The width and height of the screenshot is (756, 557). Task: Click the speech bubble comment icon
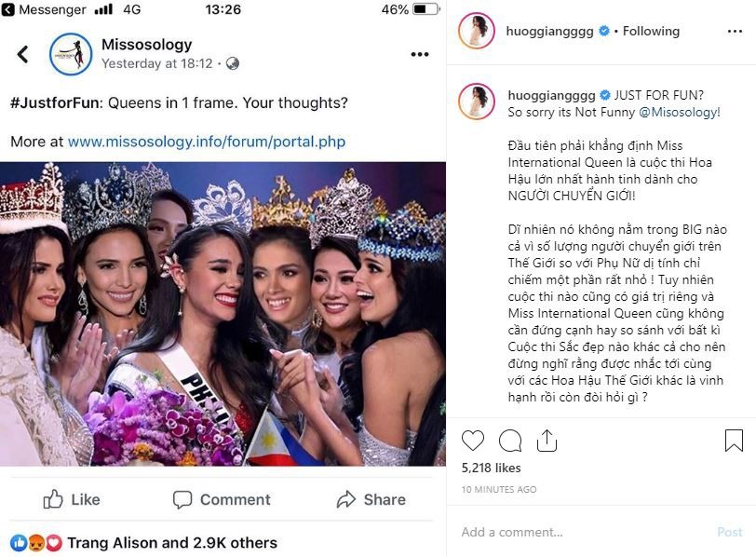click(x=510, y=441)
